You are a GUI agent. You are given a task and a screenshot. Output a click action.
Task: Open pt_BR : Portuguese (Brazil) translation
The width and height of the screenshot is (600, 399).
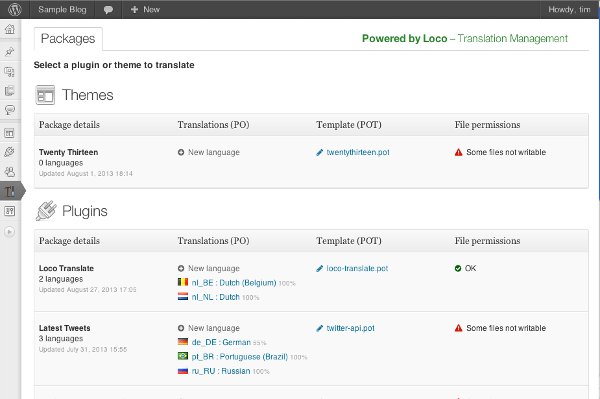pos(240,357)
